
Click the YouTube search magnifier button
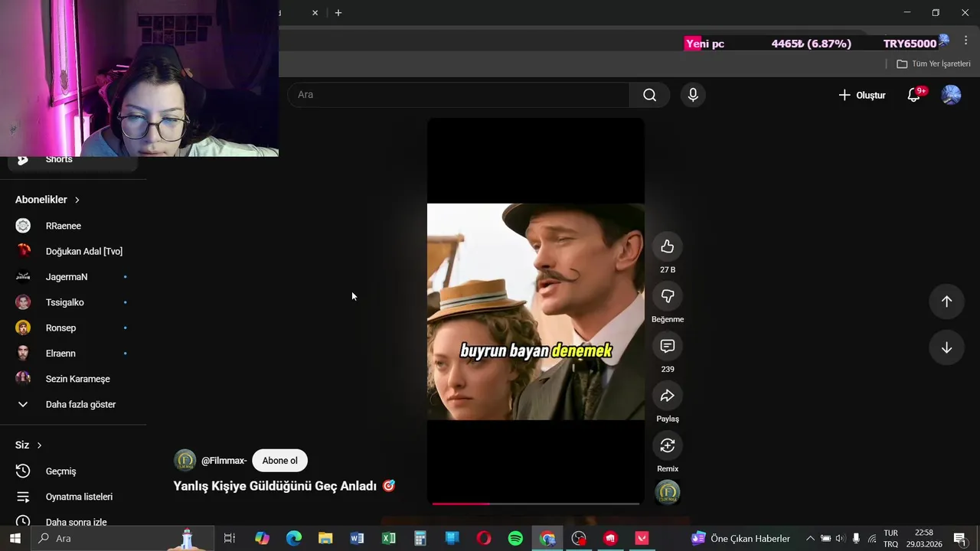[649, 95]
